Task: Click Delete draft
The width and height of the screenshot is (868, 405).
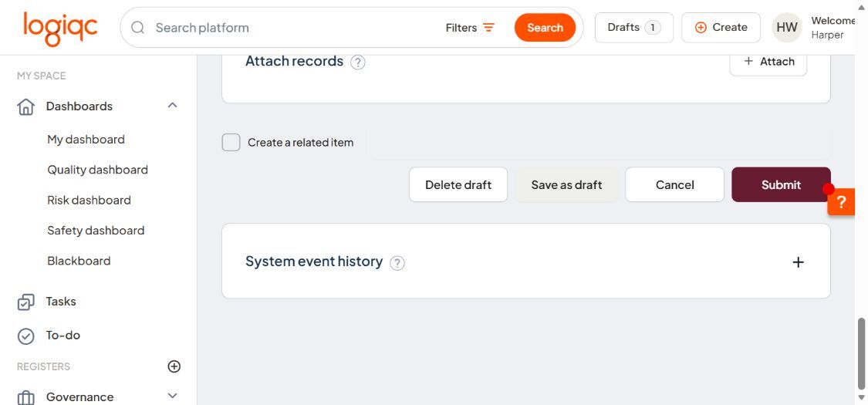Action: (x=458, y=185)
